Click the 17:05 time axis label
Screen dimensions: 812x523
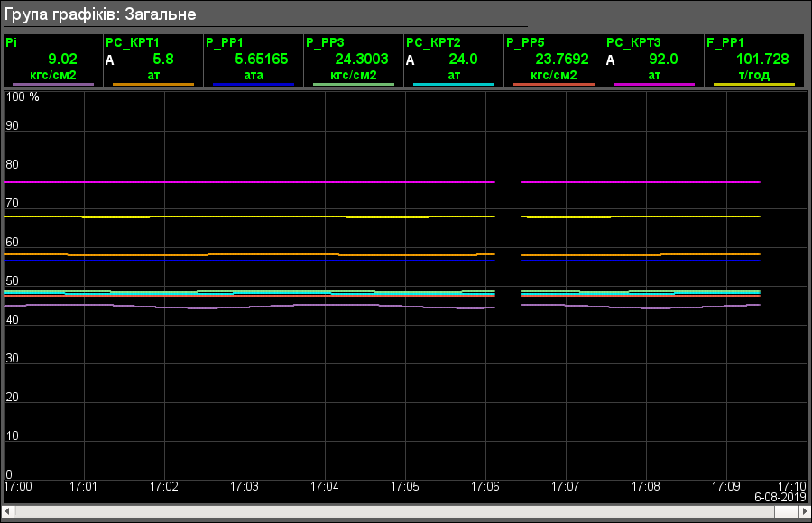(405, 487)
